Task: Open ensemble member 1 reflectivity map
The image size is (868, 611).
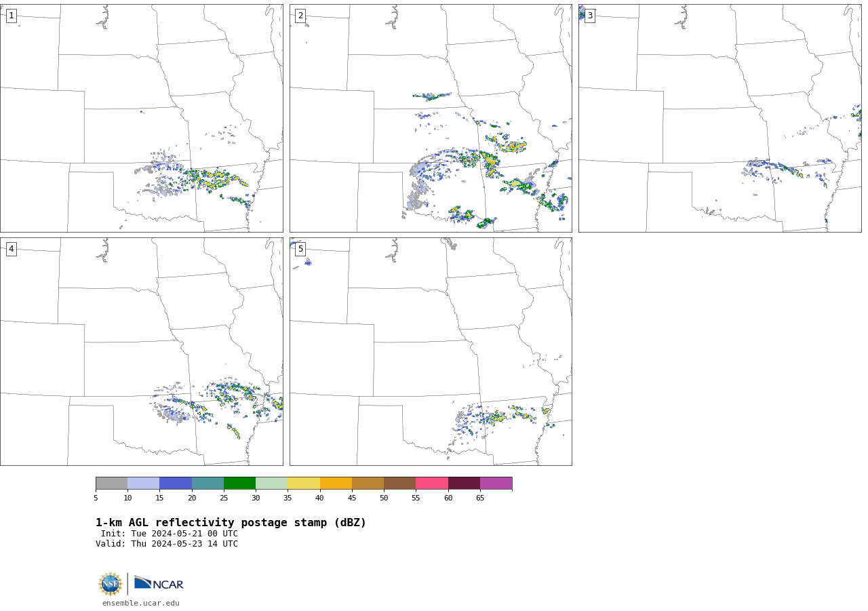Action: point(141,118)
